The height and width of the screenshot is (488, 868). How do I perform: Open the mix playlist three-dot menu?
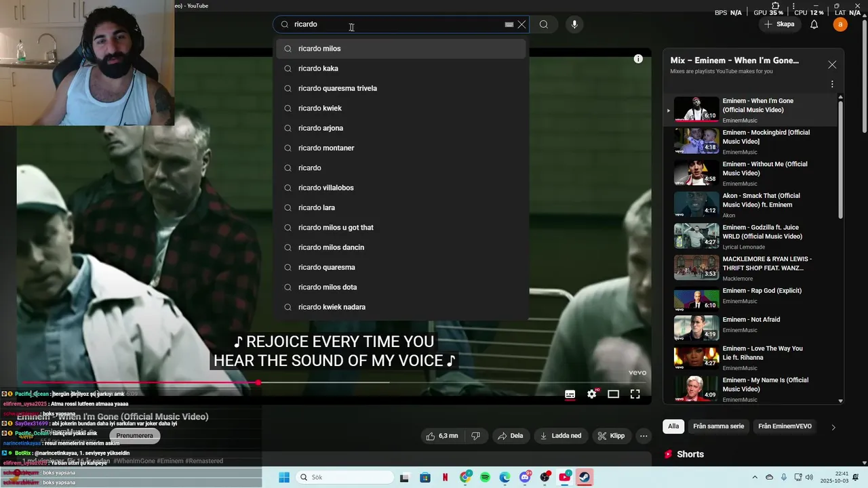click(x=832, y=85)
